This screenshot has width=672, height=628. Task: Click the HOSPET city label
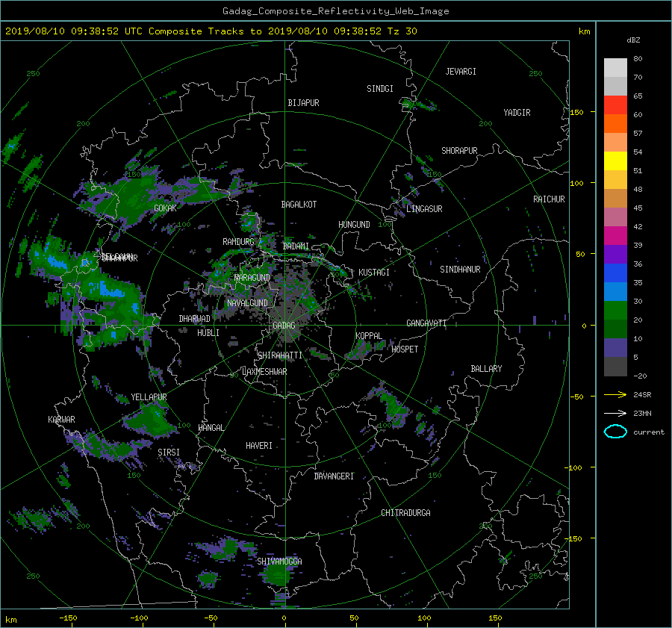tap(405, 349)
